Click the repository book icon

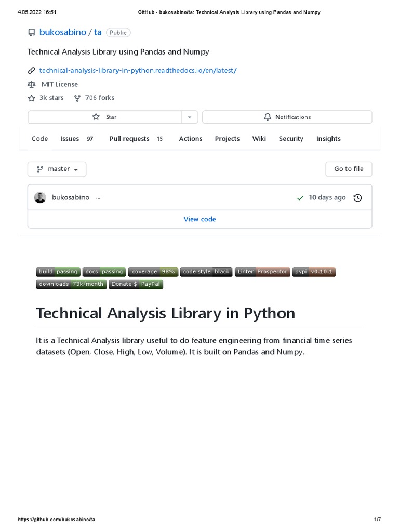pos(32,33)
